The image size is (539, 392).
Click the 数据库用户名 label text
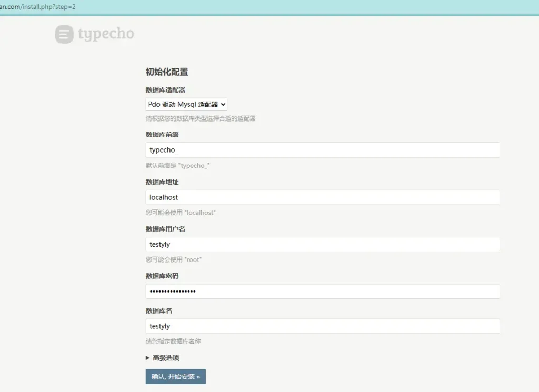click(x=165, y=229)
